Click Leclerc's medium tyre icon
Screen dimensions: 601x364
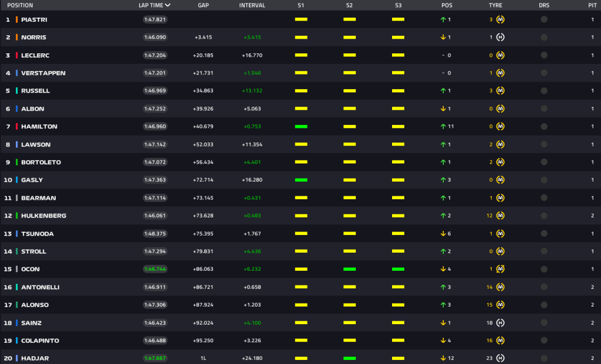pyautogui.click(x=500, y=55)
